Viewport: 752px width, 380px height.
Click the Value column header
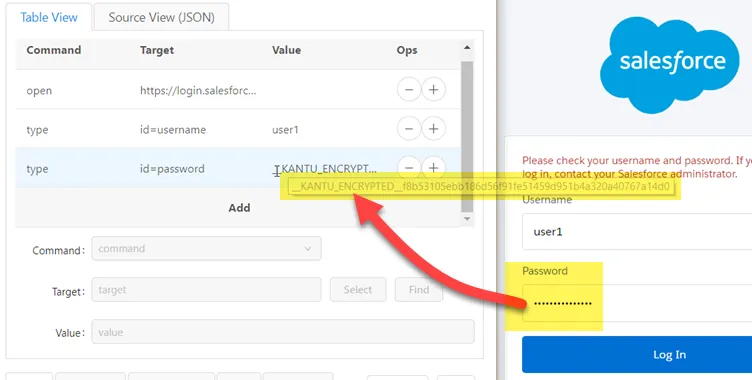[286, 50]
